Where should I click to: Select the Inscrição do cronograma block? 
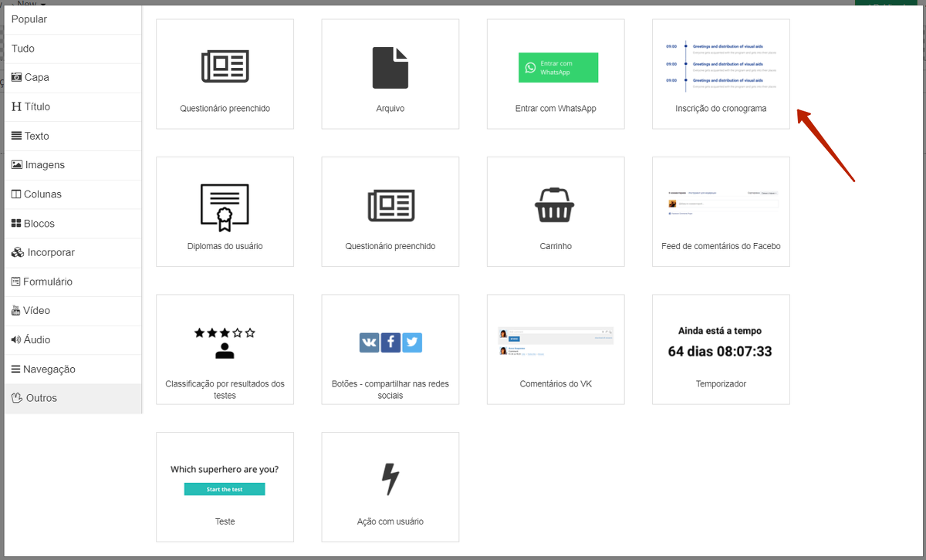pyautogui.click(x=720, y=74)
